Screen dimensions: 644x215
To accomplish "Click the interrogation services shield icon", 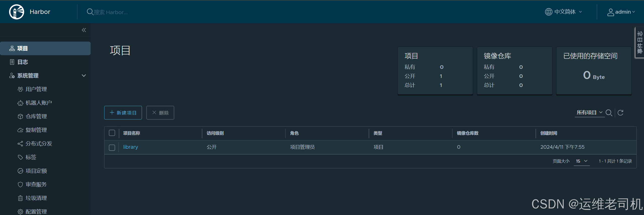I will pyautogui.click(x=20, y=185).
